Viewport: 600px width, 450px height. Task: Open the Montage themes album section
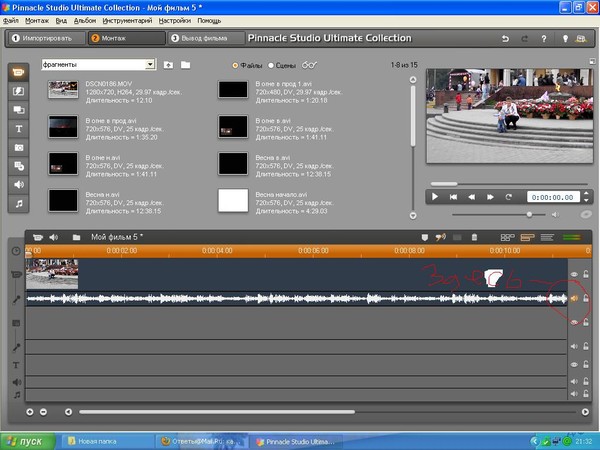pyautogui.click(x=18, y=110)
